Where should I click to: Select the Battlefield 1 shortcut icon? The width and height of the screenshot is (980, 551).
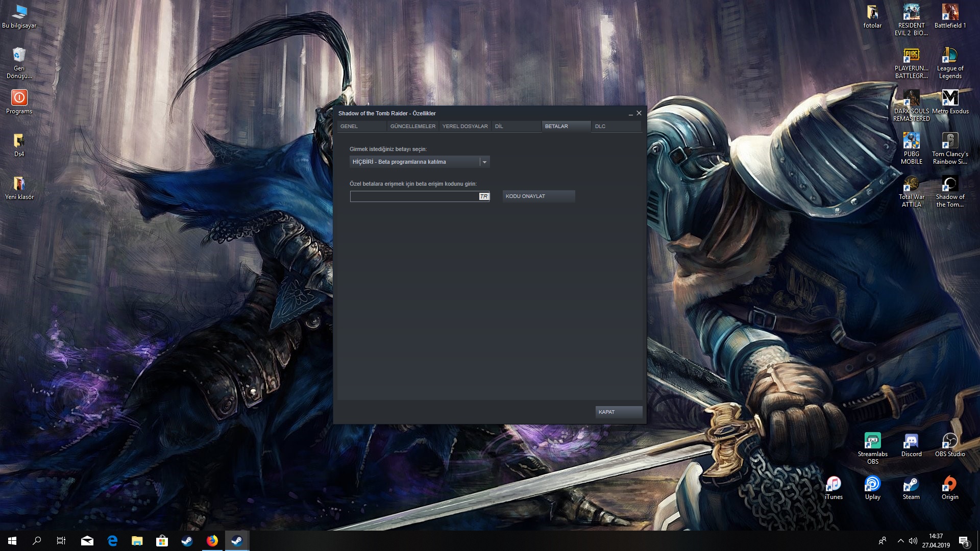[950, 16]
